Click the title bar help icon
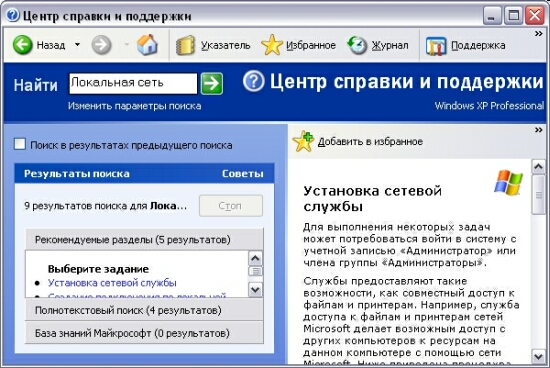Image resolution: width=550 pixels, height=368 pixels. tap(12, 15)
